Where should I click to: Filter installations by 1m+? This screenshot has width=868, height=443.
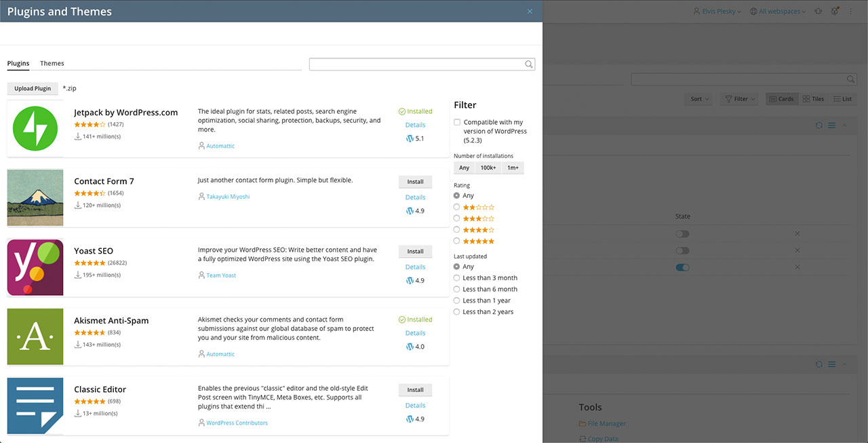(x=513, y=168)
